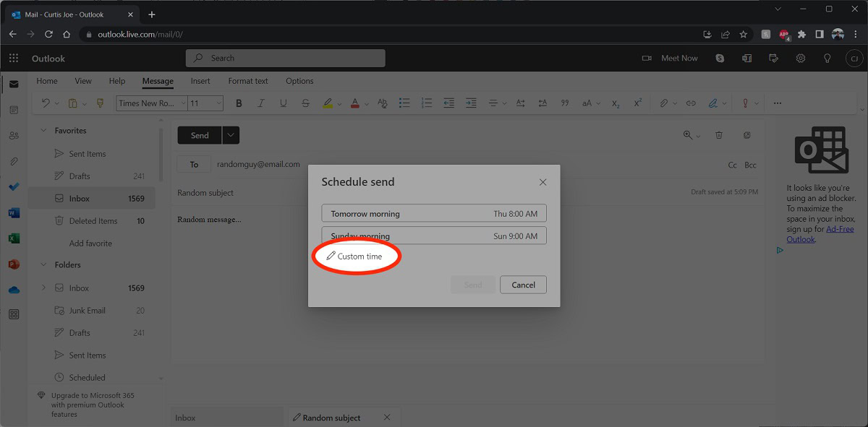The height and width of the screenshot is (427, 868).
Task: Cancel the Schedule send dialog
Action: click(523, 285)
